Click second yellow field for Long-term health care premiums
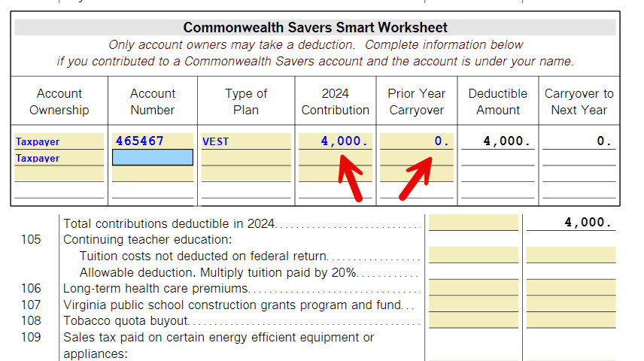The width and height of the screenshot is (644, 361). pyautogui.click(x=571, y=287)
